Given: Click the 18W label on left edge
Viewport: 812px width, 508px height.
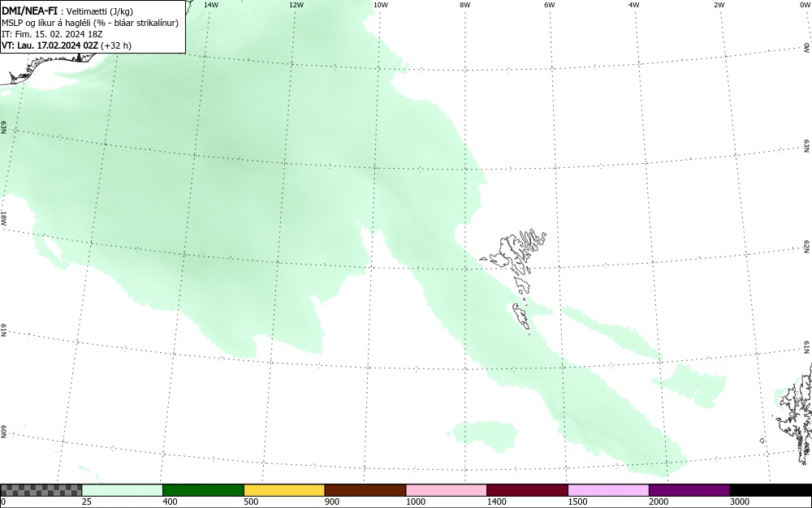Looking at the screenshot, I should coord(3,217).
